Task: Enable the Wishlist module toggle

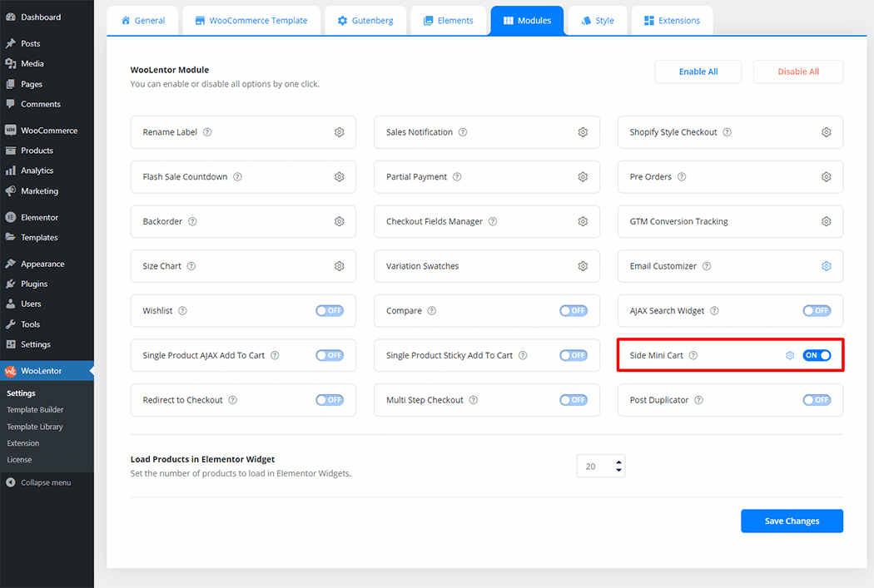Action: (329, 311)
